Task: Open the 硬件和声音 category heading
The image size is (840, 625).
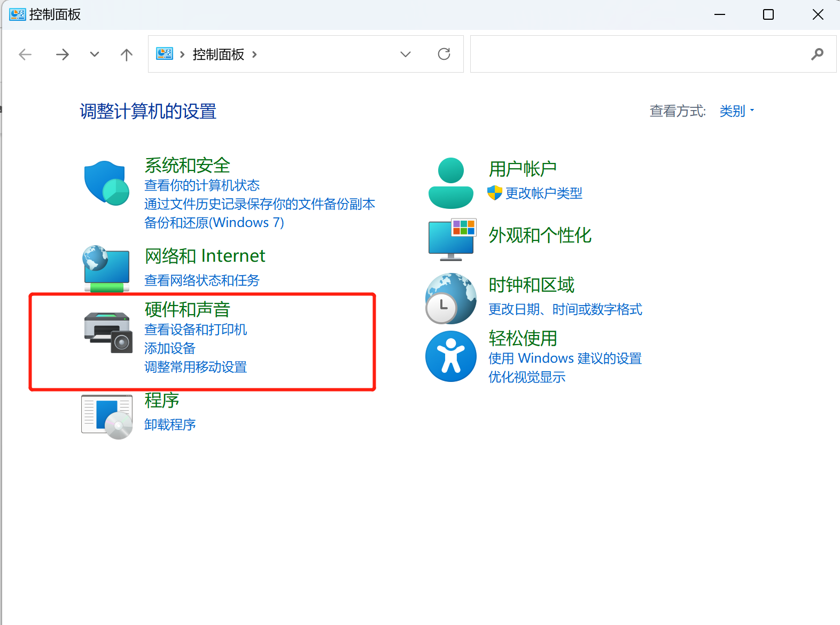Action: click(188, 309)
